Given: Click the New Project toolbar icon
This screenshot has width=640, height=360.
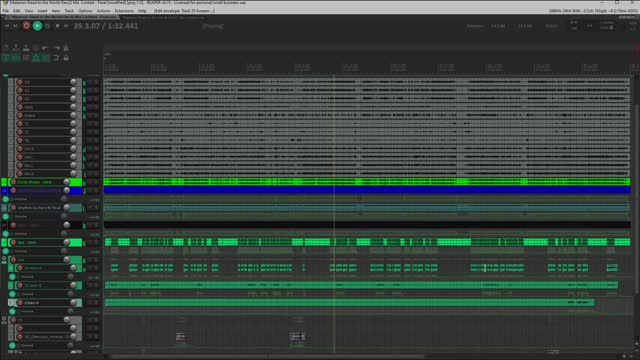Looking at the screenshot, I should [x=6, y=48].
